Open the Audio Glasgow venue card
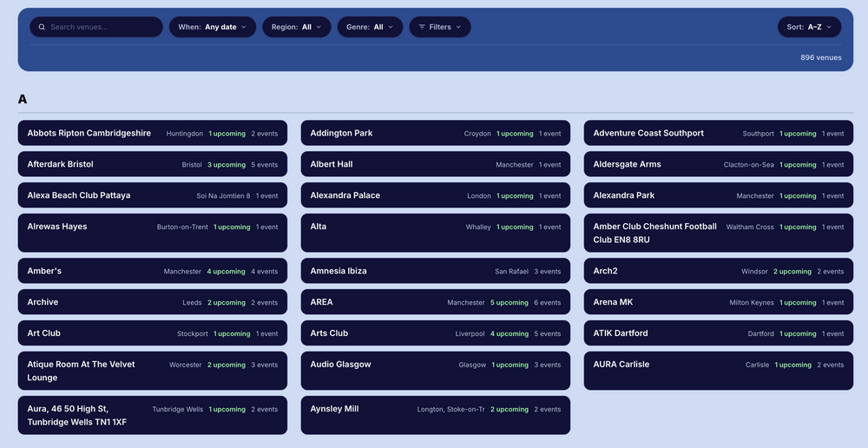The image size is (868, 448). pos(436,371)
